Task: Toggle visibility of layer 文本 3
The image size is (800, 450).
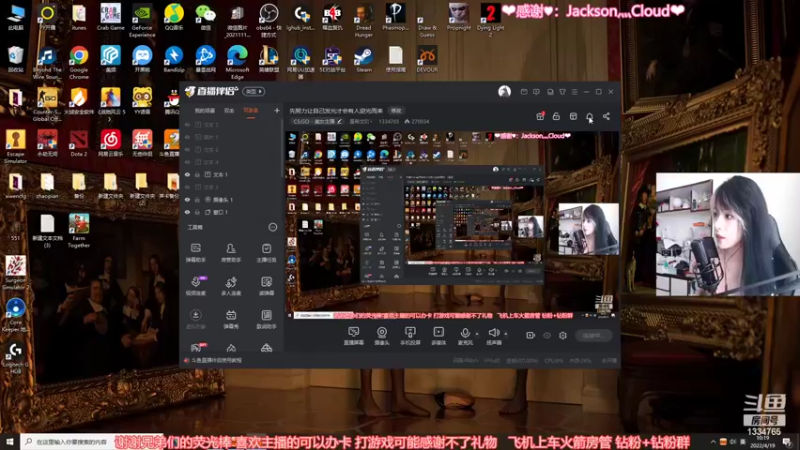Action: [x=187, y=187]
